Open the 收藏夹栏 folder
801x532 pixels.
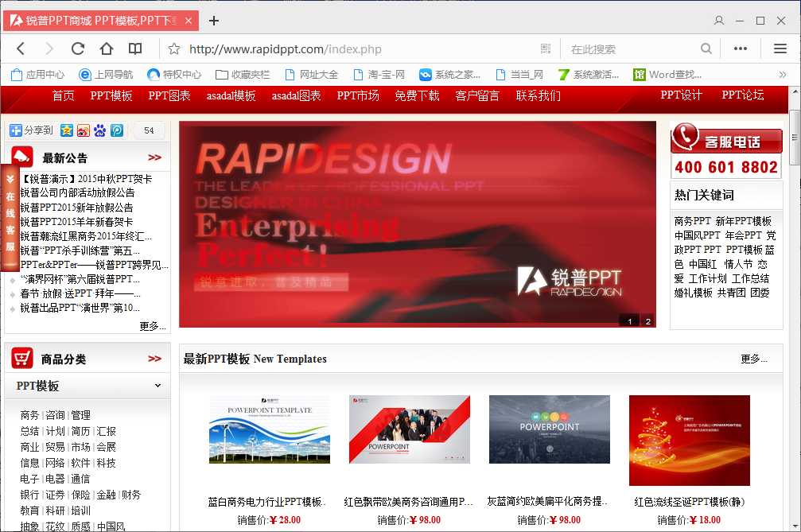[243, 75]
